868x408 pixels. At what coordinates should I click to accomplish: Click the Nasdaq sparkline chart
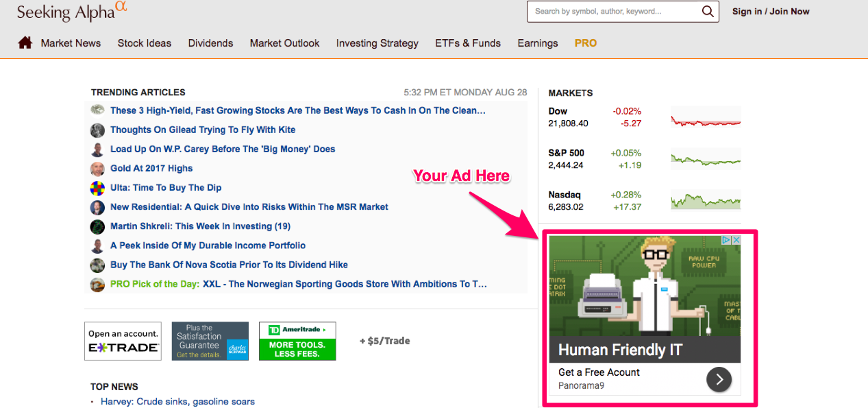(706, 201)
